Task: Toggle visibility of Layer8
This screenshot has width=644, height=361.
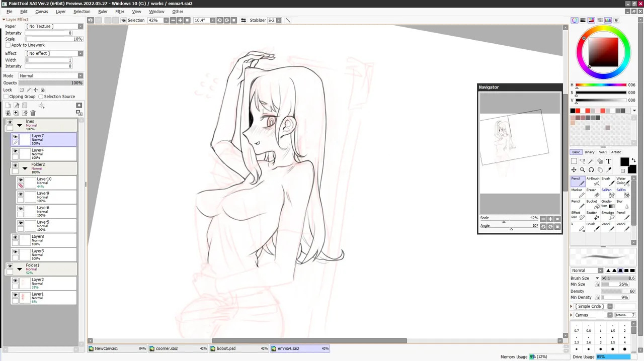Action: tap(15, 237)
